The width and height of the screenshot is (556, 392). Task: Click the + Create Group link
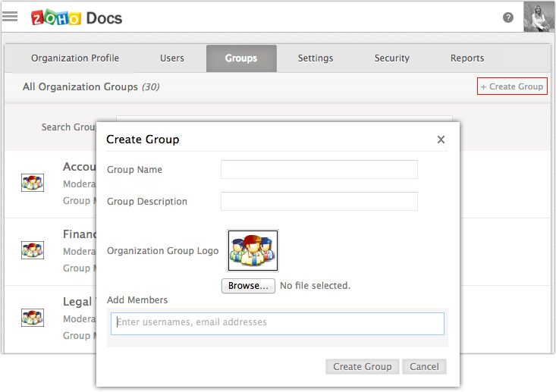tap(513, 86)
